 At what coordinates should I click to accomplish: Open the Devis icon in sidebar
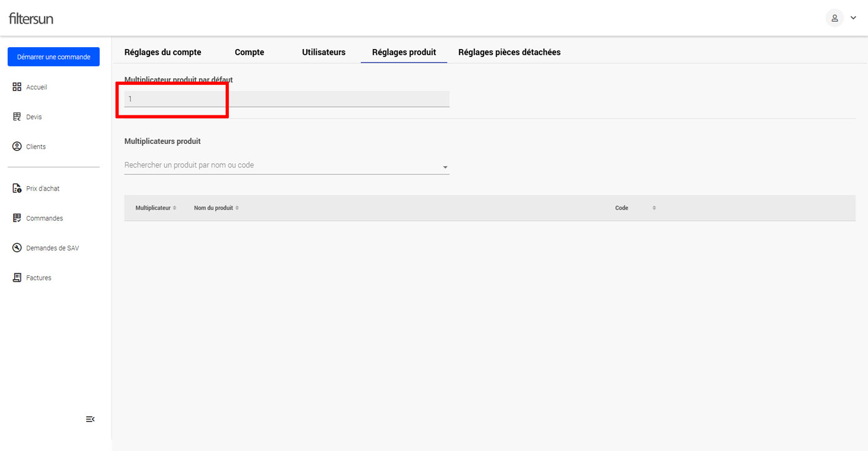pyautogui.click(x=17, y=117)
